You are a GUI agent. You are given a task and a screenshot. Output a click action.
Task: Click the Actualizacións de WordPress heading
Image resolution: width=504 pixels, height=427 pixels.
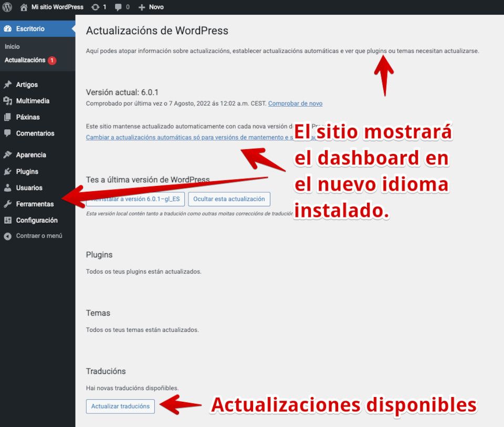point(157,31)
